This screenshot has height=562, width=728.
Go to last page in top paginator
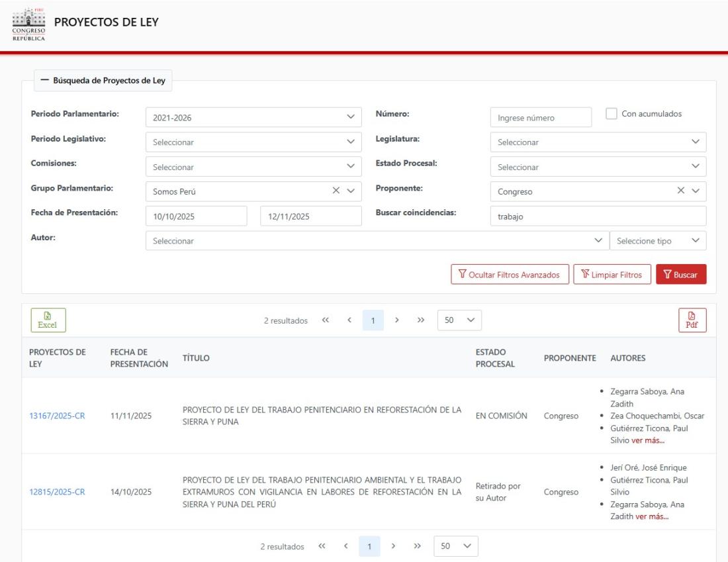[421, 320]
